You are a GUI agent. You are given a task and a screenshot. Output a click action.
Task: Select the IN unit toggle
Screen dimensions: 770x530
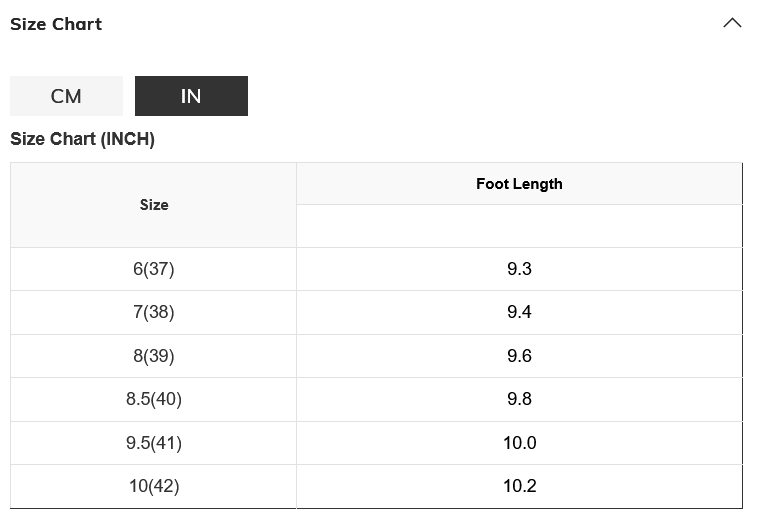191,96
